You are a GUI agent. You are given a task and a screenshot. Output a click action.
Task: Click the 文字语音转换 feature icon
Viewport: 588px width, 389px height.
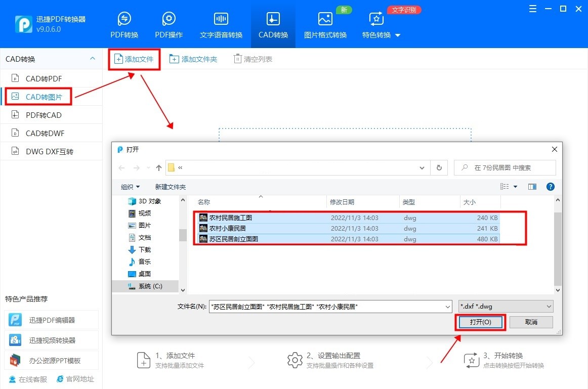(221, 19)
